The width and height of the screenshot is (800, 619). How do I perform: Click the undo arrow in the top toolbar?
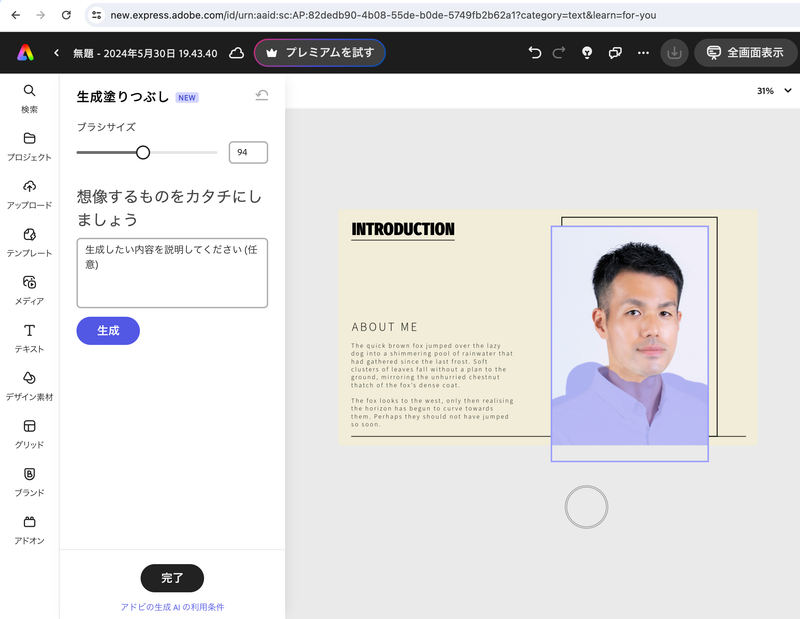535,52
